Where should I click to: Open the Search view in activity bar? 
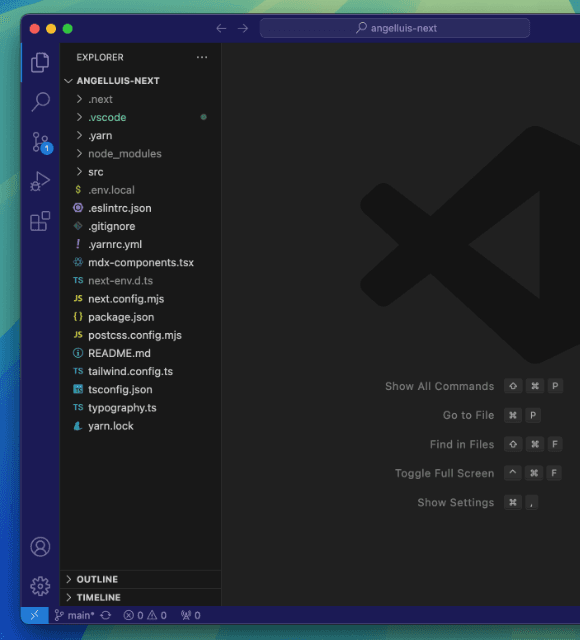pos(40,102)
